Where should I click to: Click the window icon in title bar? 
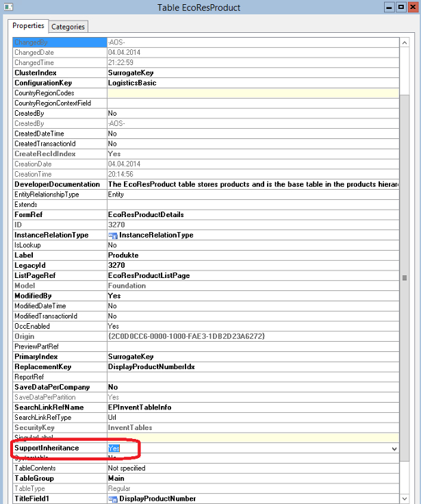click(8, 7)
